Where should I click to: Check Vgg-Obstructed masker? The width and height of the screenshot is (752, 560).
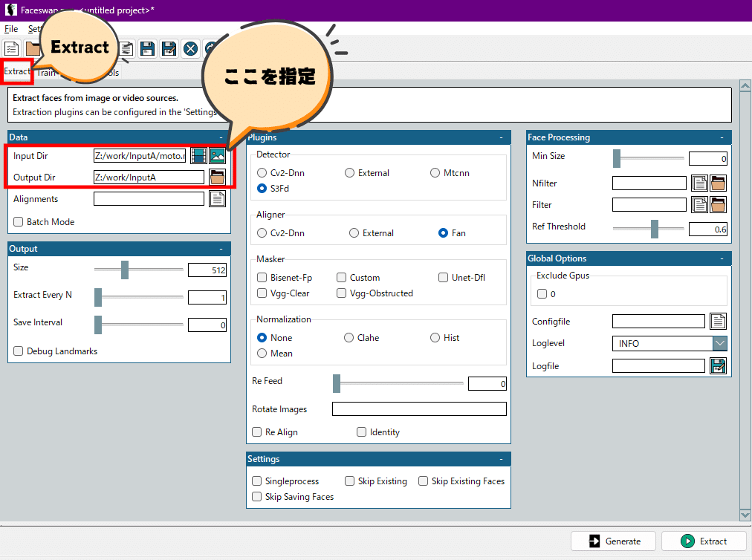(342, 293)
